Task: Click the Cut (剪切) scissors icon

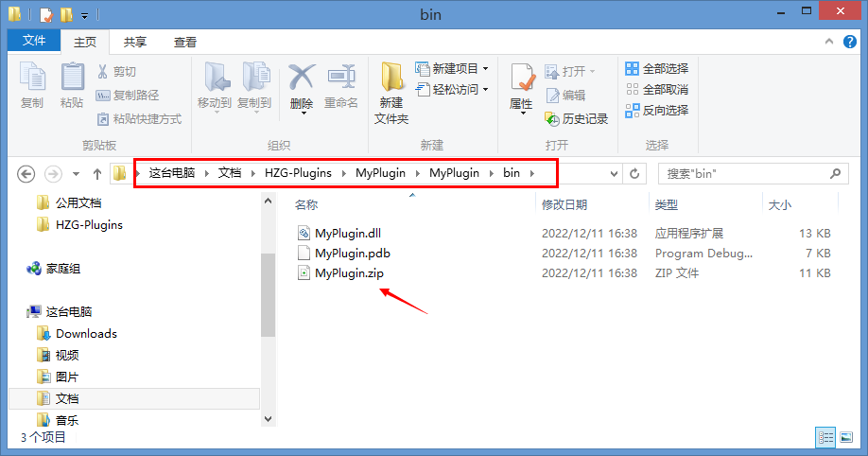Action: click(102, 72)
